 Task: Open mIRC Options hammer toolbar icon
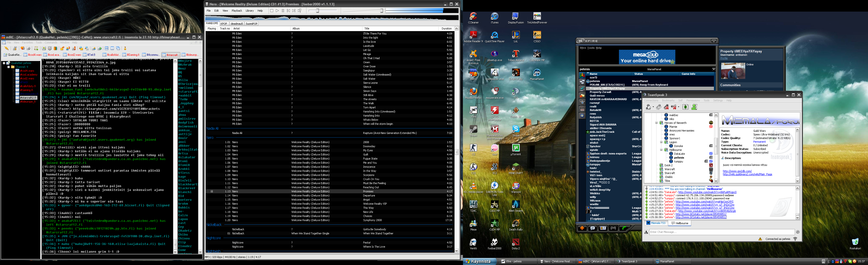click(15, 48)
